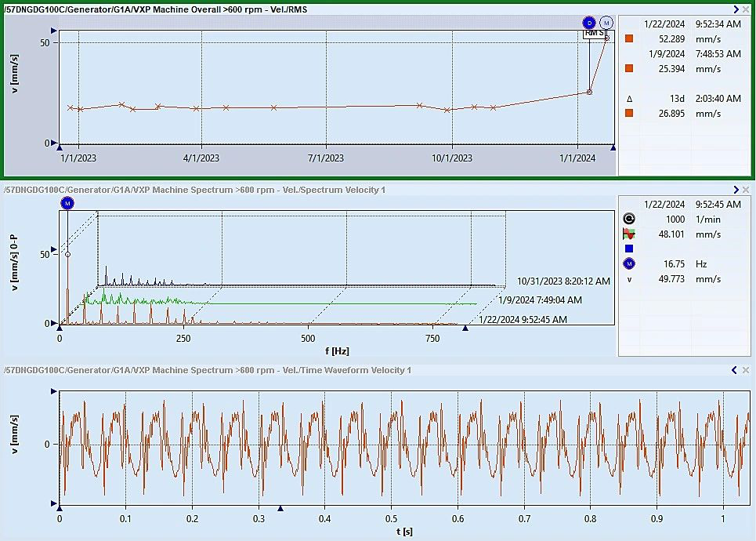
Task: Click the Spectrum Velocity 1 pane title
Action: tap(195, 190)
